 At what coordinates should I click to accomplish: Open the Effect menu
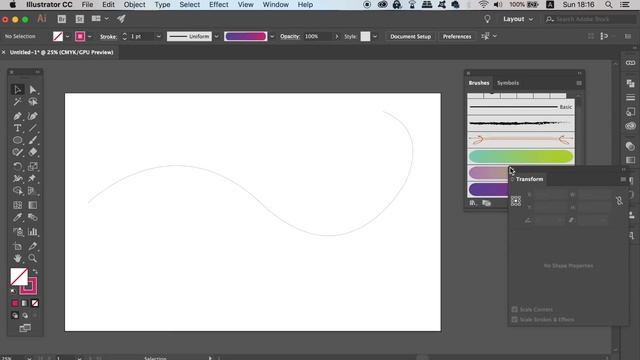coord(219,5)
